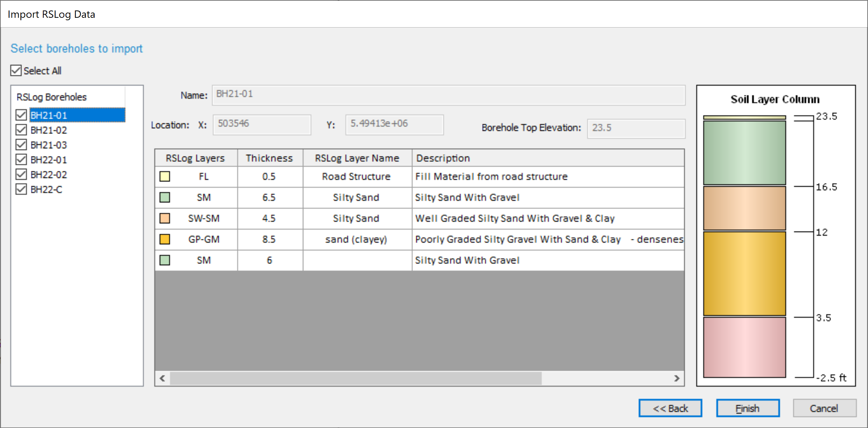
Task: Click the RSLog Layer Name column header
Action: pos(357,158)
